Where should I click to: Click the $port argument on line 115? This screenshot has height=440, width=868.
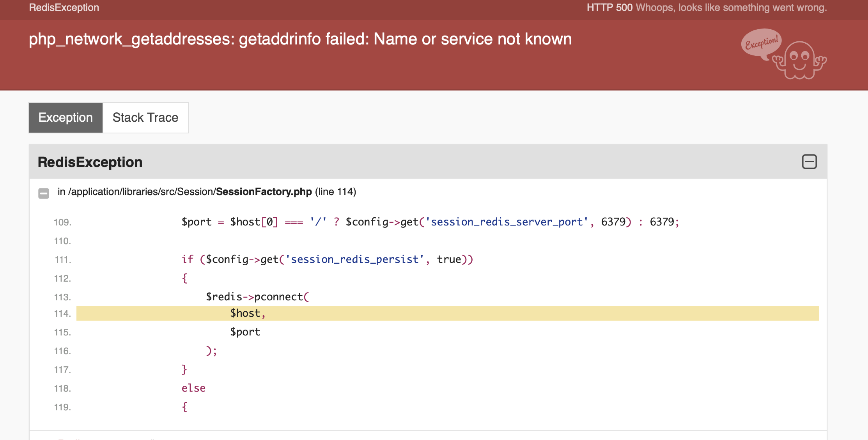click(x=245, y=332)
